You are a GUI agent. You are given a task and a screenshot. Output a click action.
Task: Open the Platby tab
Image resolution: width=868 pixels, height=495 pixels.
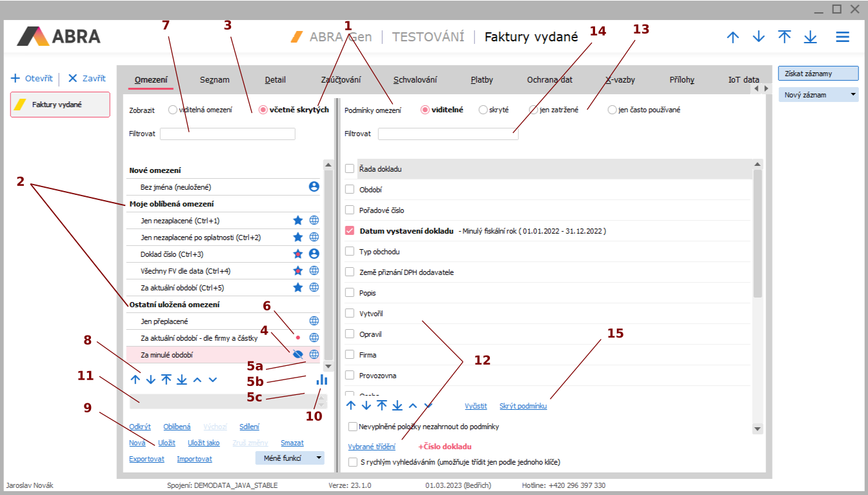pyautogui.click(x=481, y=80)
